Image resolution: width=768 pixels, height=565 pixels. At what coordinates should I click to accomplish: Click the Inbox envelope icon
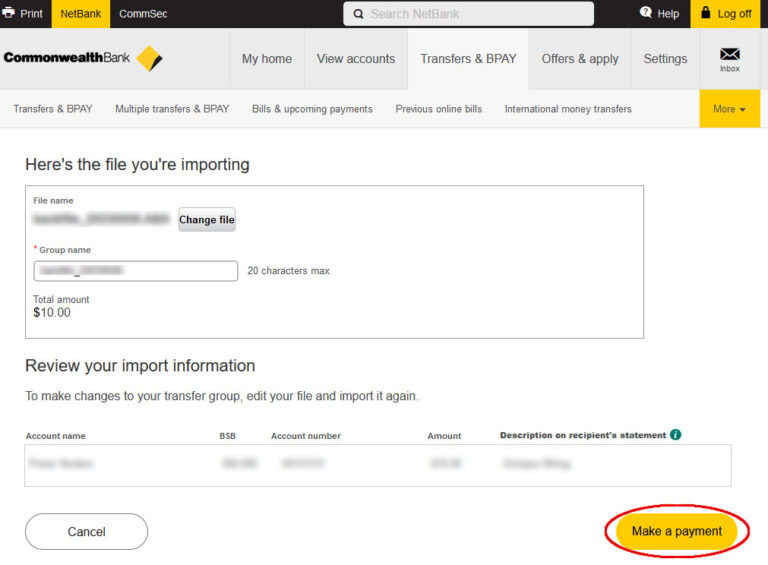[729, 54]
